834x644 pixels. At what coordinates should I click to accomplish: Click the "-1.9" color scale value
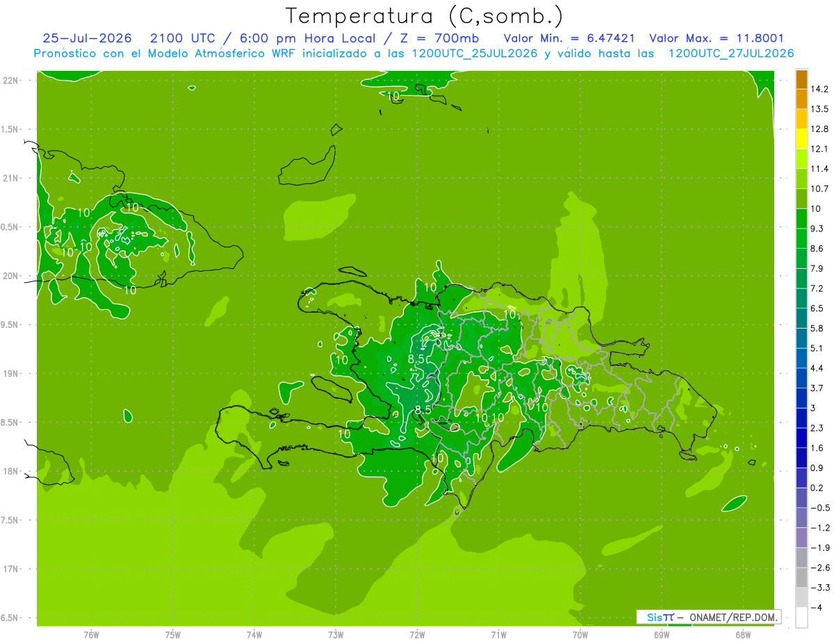tap(820, 547)
